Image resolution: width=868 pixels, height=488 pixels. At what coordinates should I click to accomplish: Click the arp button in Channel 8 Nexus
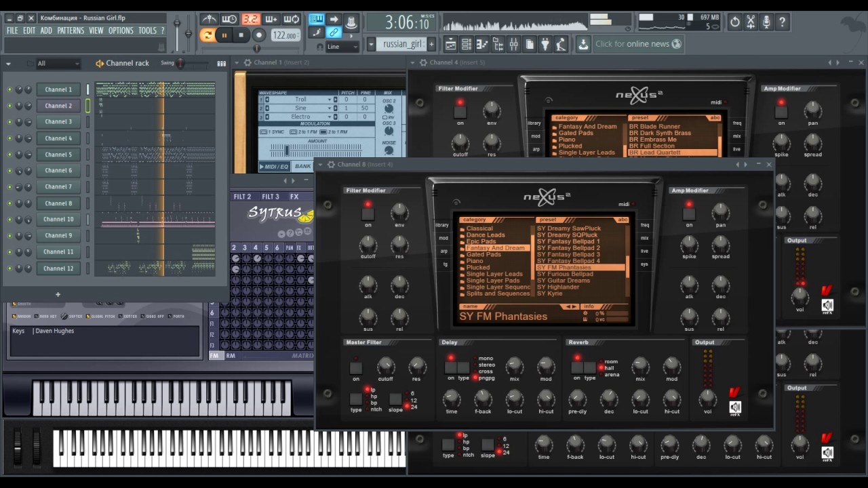click(x=443, y=251)
